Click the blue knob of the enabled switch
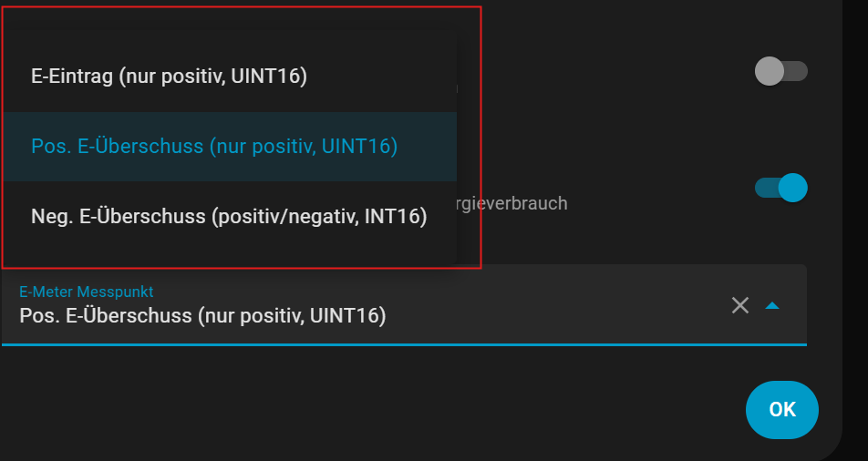 tap(793, 188)
